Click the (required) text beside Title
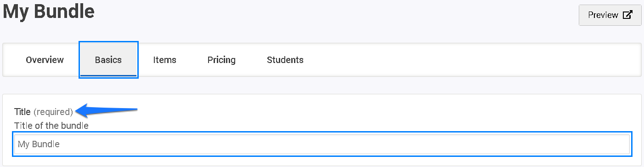 pos(53,112)
